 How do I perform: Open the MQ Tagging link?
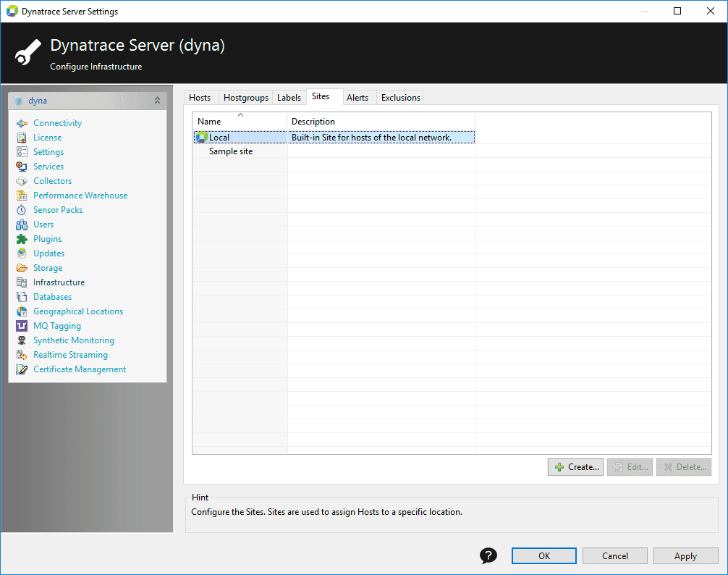57,326
